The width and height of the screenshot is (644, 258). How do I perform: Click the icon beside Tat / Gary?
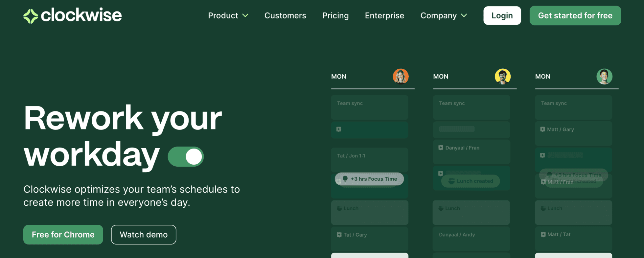pyautogui.click(x=339, y=235)
